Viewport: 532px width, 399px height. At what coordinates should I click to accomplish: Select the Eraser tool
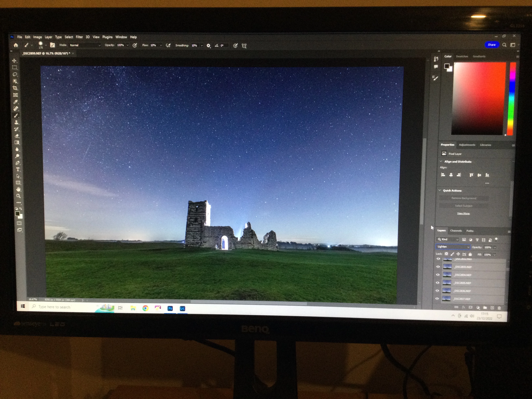17,136
